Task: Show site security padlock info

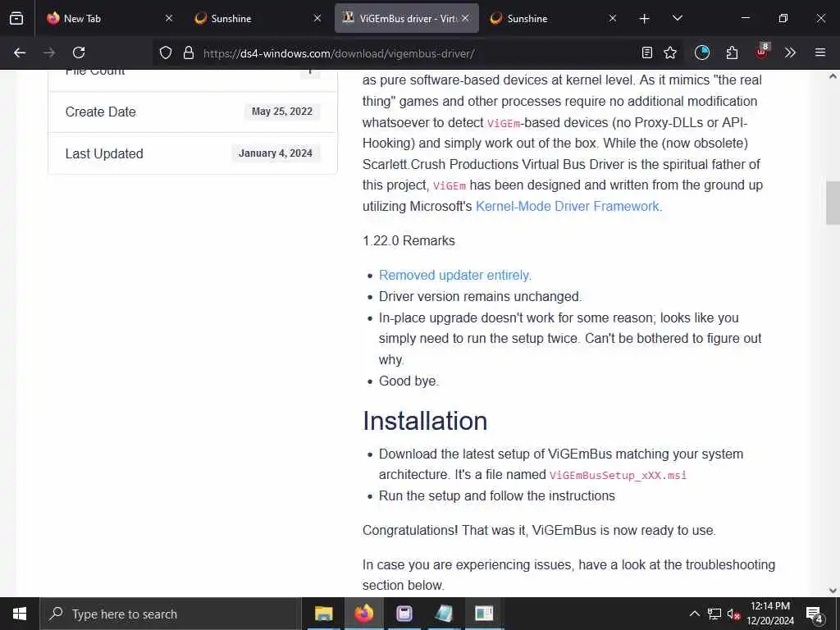Action: [188, 52]
